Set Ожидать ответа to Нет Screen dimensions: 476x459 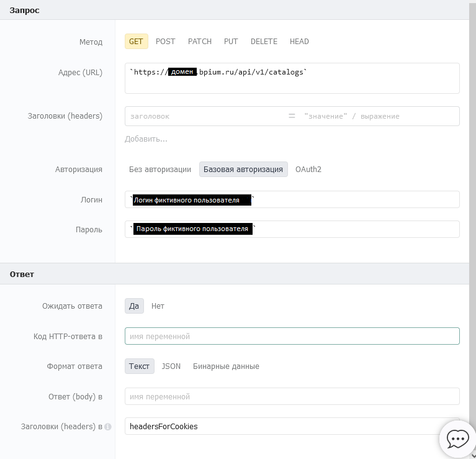click(158, 306)
